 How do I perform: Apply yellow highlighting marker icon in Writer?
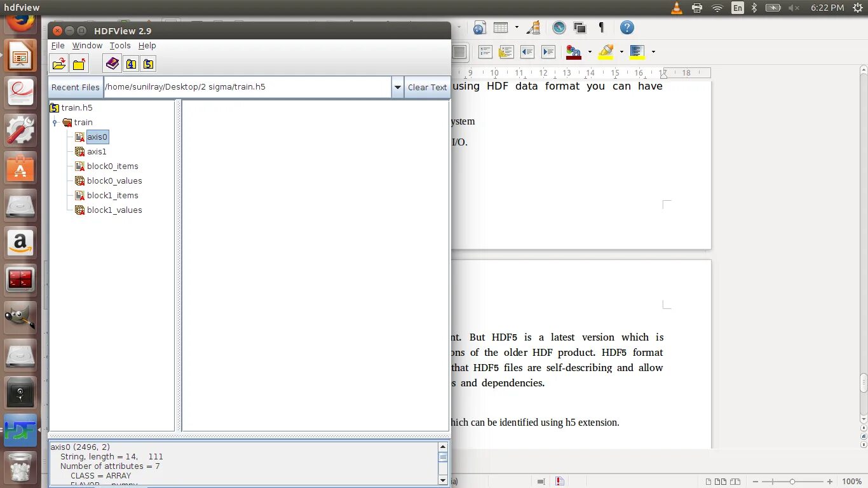point(606,52)
